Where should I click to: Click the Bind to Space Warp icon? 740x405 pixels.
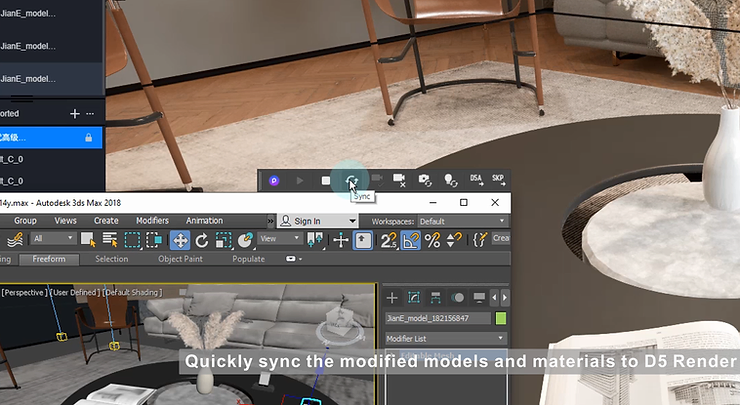pyautogui.click(x=16, y=240)
